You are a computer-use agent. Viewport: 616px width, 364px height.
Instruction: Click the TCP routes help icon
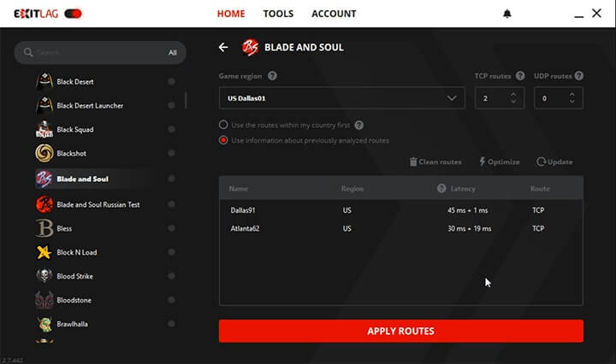tap(517, 76)
